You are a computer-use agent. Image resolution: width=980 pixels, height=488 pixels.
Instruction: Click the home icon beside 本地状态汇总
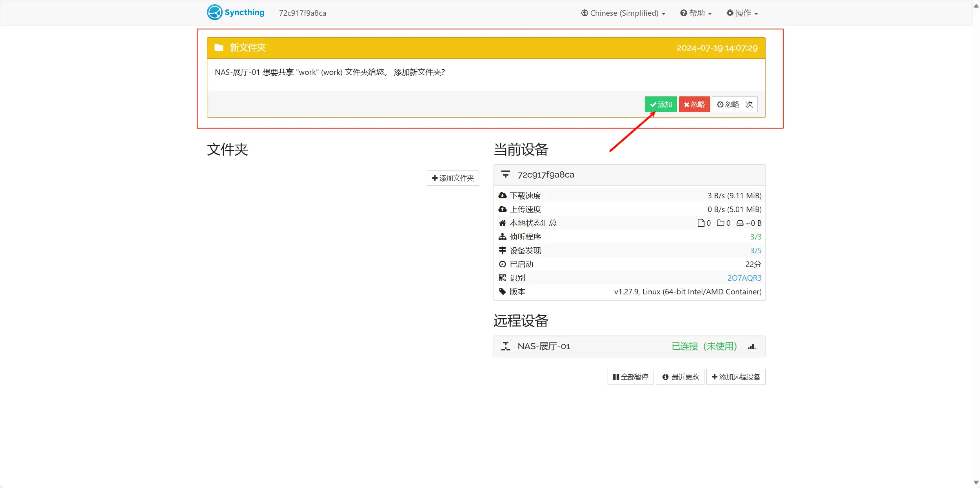503,223
